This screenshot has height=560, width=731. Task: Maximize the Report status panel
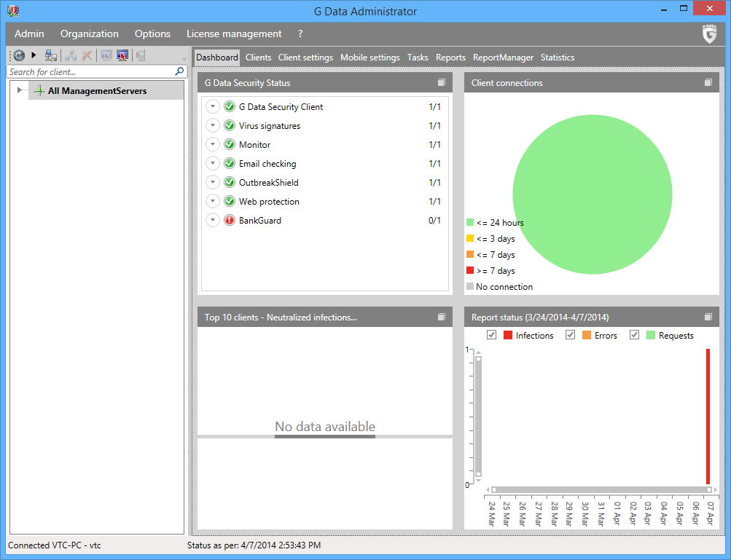click(x=708, y=318)
